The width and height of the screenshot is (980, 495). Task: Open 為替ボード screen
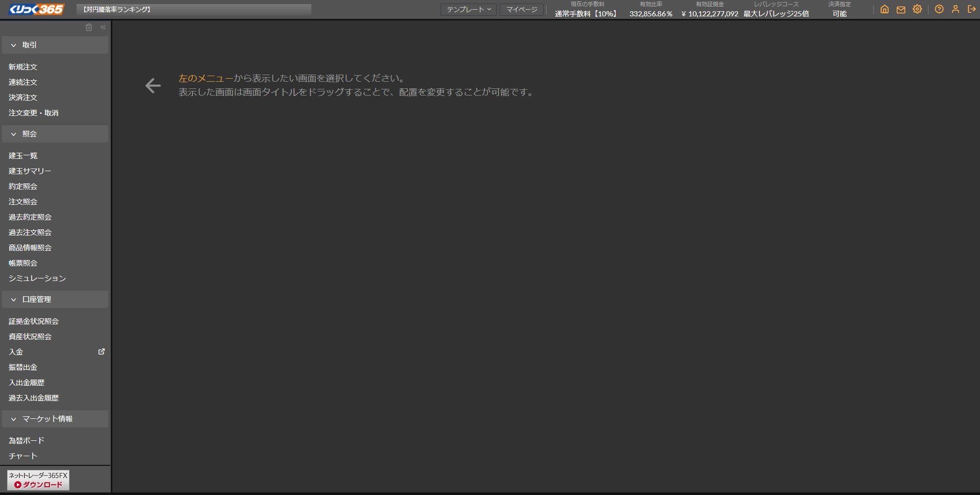(27, 441)
